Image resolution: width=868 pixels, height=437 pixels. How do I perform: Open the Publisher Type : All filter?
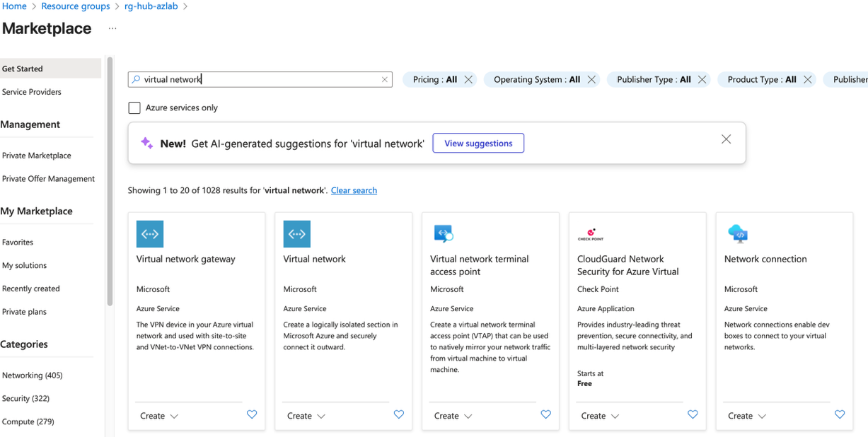(654, 80)
